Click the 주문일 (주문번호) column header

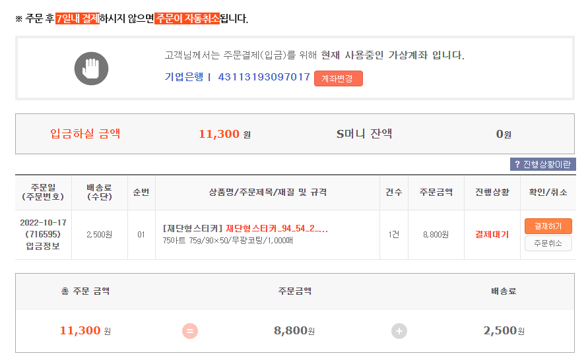point(44,192)
